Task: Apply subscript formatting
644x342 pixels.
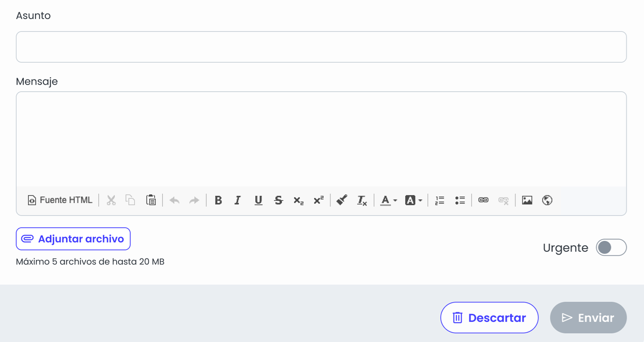Action: (298, 200)
